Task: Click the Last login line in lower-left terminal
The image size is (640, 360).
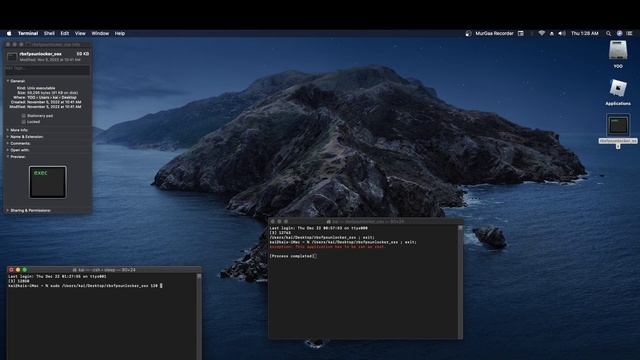Action: [x=57, y=276]
